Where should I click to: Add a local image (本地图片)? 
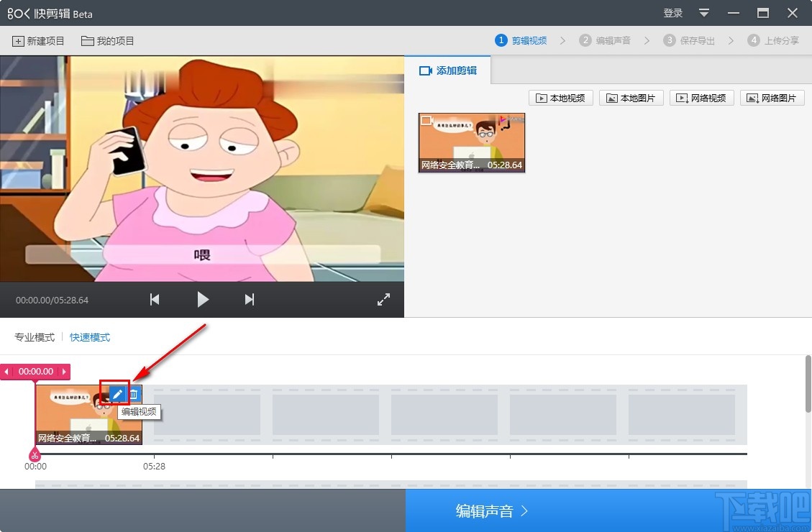pyautogui.click(x=631, y=98)
